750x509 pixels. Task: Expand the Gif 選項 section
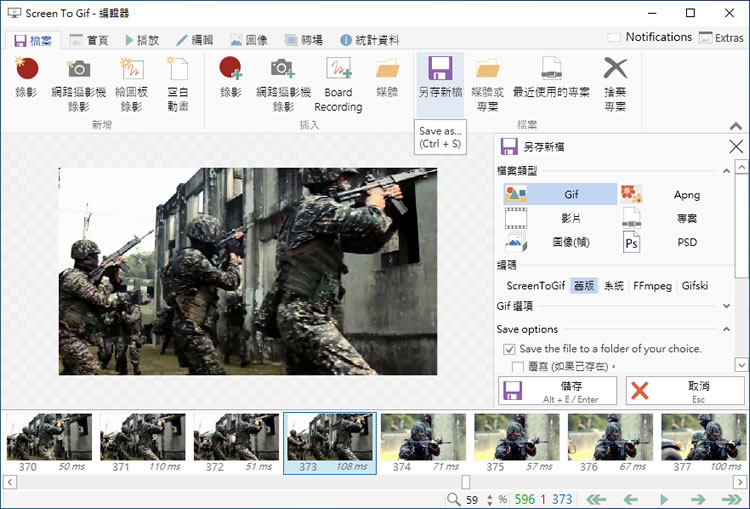click(x=726, y=306)
